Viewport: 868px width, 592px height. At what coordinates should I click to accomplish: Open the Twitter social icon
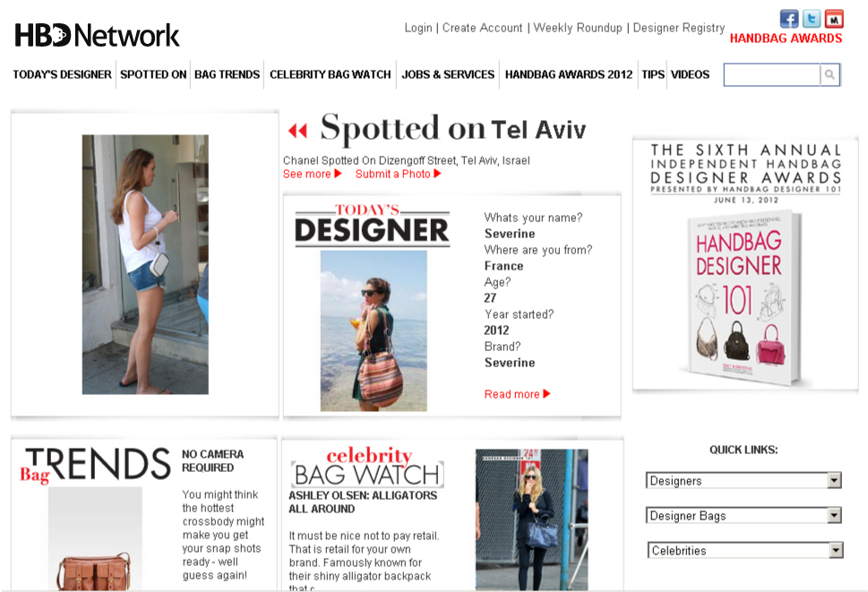click(x=811, y=19)
